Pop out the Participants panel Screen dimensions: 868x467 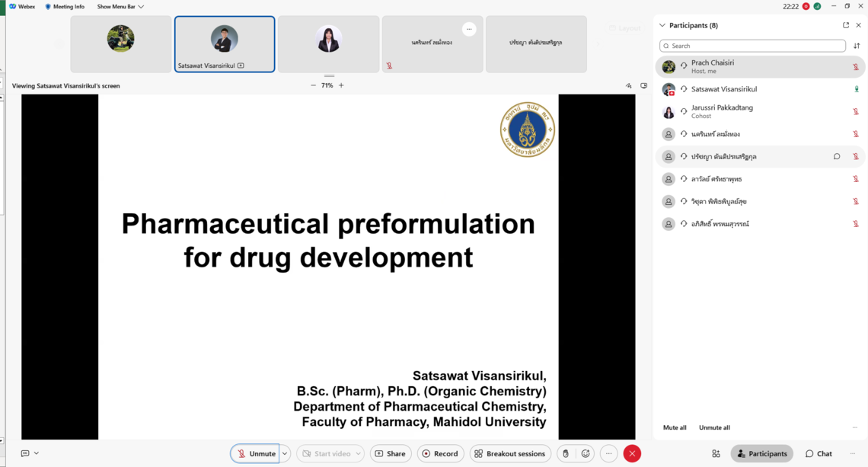coord(845,25)
